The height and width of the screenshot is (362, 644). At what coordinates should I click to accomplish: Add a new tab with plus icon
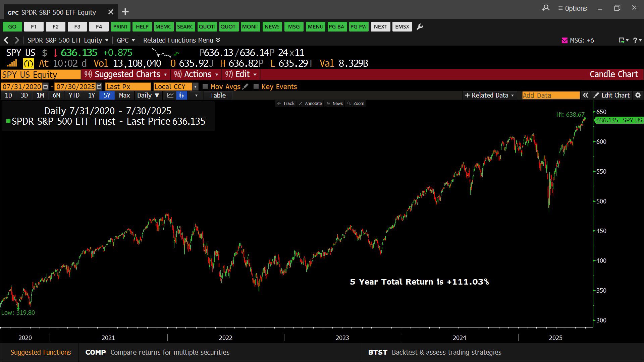[125, 12]
